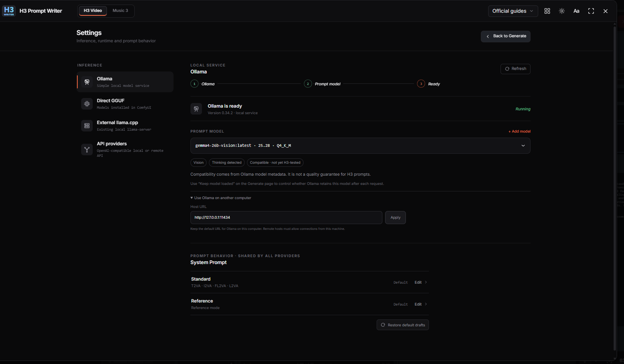
Task: Select Direct GGUF chip icon
Action: tap(87, 104)
